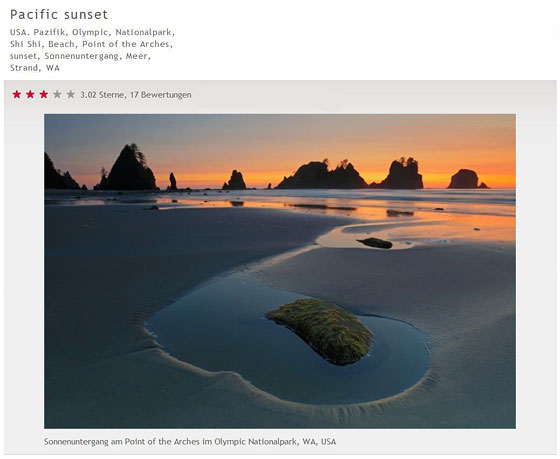
Task: Click the 17 Bewertungen rating text
Action: pyautogui.click(x=161, y=95)
